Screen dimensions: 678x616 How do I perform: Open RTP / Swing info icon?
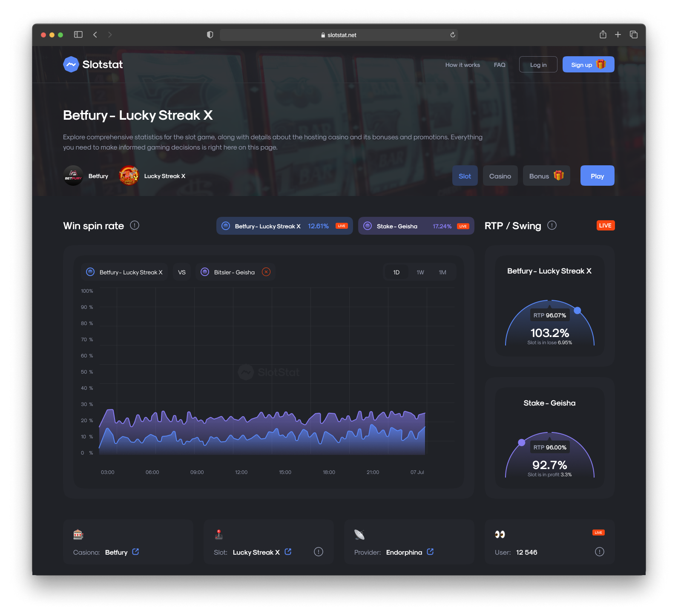[x=552, y=225]
